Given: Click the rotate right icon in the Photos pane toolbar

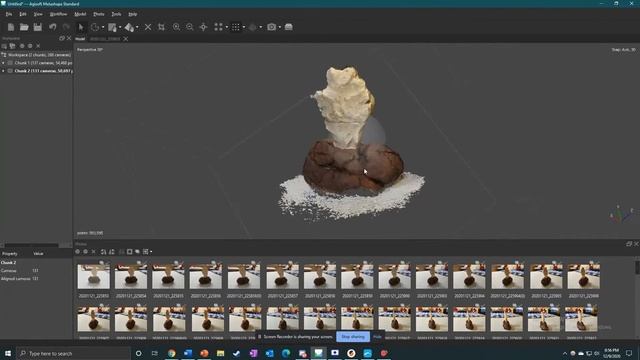Looking at the screenshot, I should pyautogui.click(x=112, y=252).
